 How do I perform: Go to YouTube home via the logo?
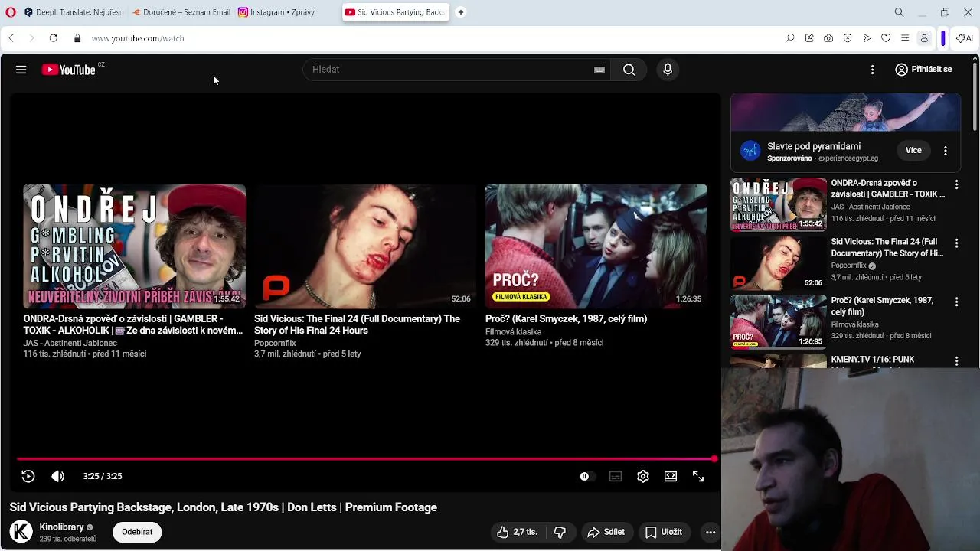[68, 70]
